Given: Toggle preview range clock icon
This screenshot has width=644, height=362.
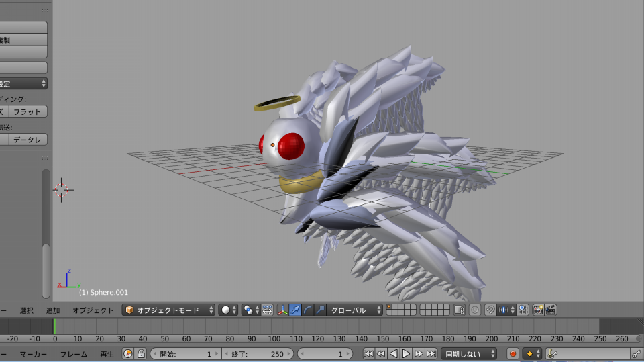Looking at the screenshot, I should [x=127, y=354].
